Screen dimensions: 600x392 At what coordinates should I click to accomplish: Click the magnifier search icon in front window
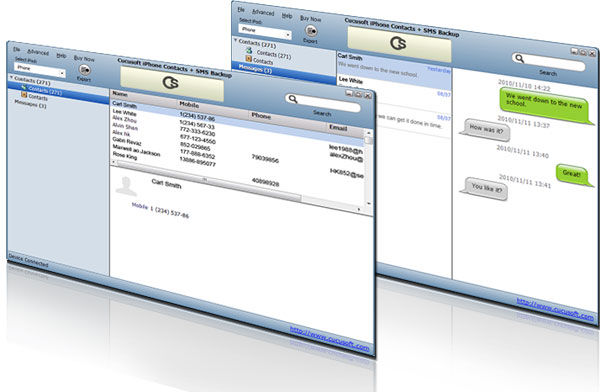293,99
